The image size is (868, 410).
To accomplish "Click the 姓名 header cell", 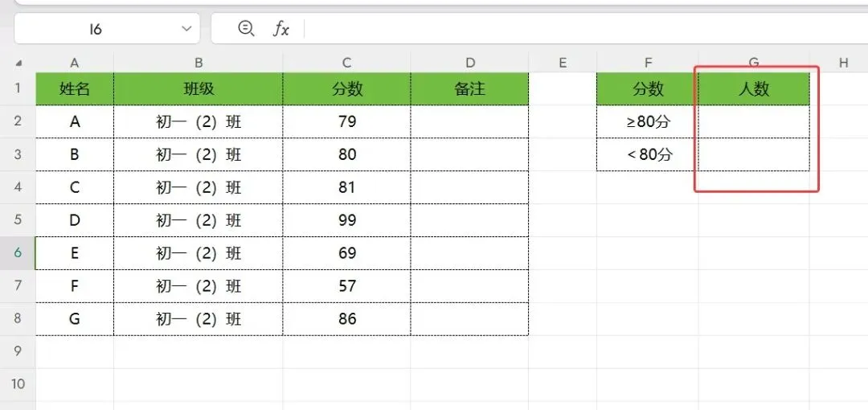I will click(x=75, y=88).
